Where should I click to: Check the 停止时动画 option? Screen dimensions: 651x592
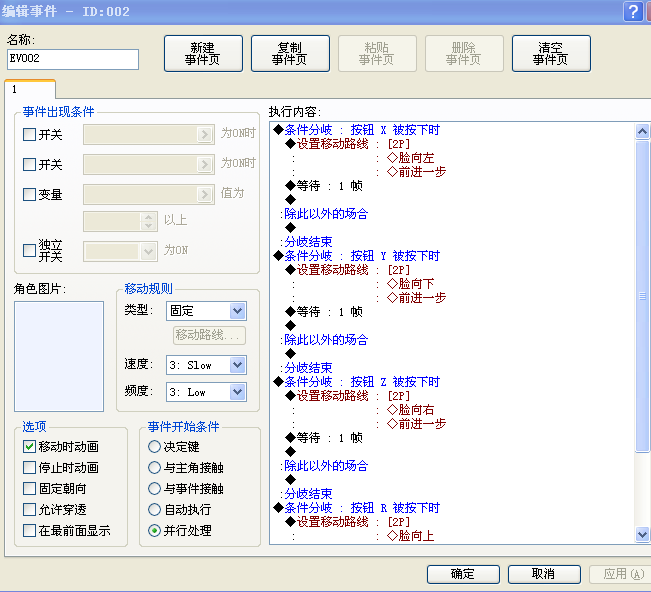[x=29, y=467]
